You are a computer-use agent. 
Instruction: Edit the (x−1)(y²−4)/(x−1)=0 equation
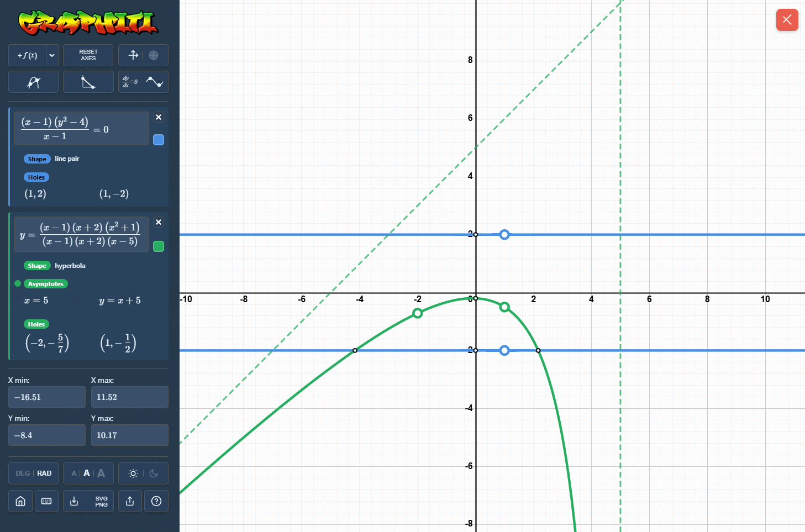click(x=81, y=129)
